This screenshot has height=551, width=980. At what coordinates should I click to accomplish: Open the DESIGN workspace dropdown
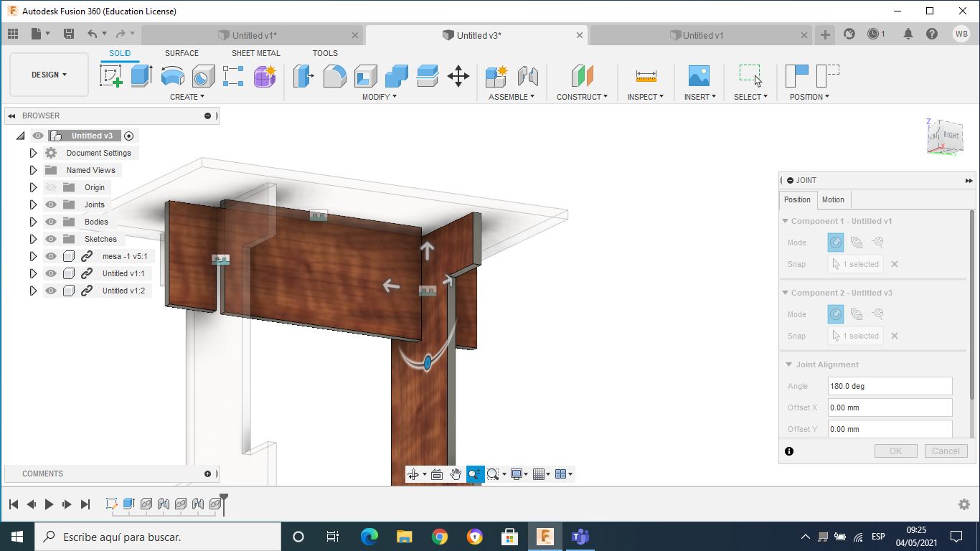[49, 75]
